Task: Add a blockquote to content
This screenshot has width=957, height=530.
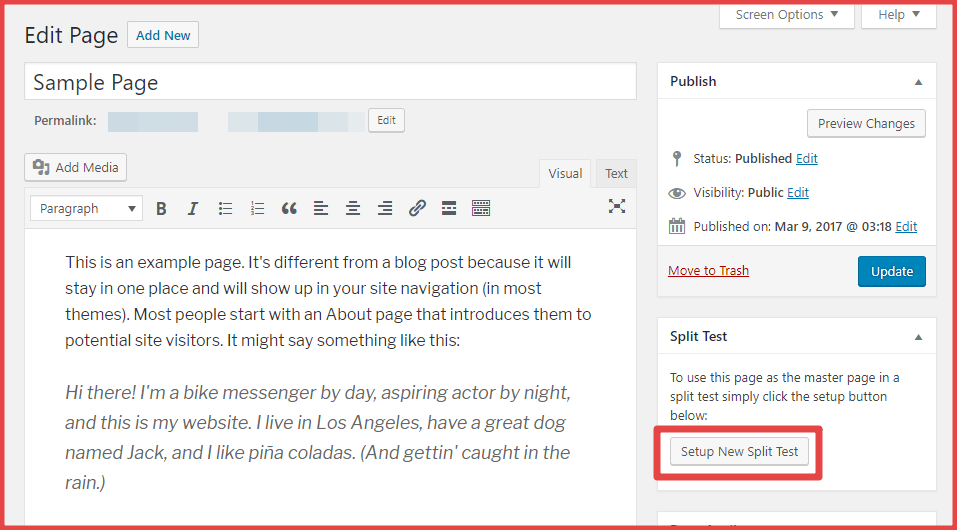Action: click(289, 208)
